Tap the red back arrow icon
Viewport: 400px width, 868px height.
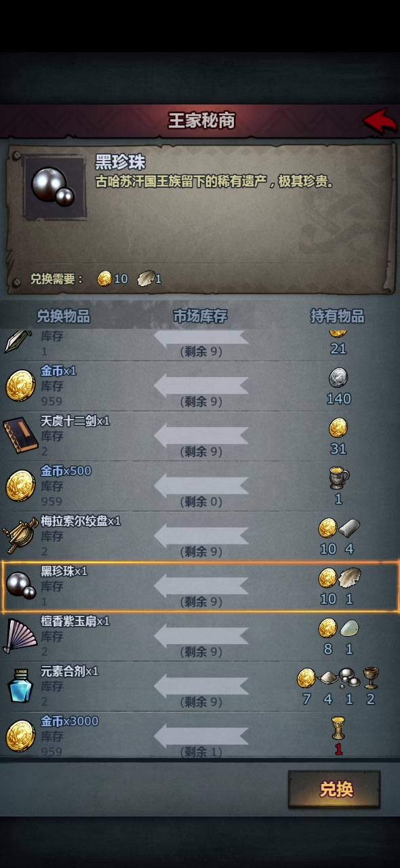pyautogui.click(x=380, y=121)
